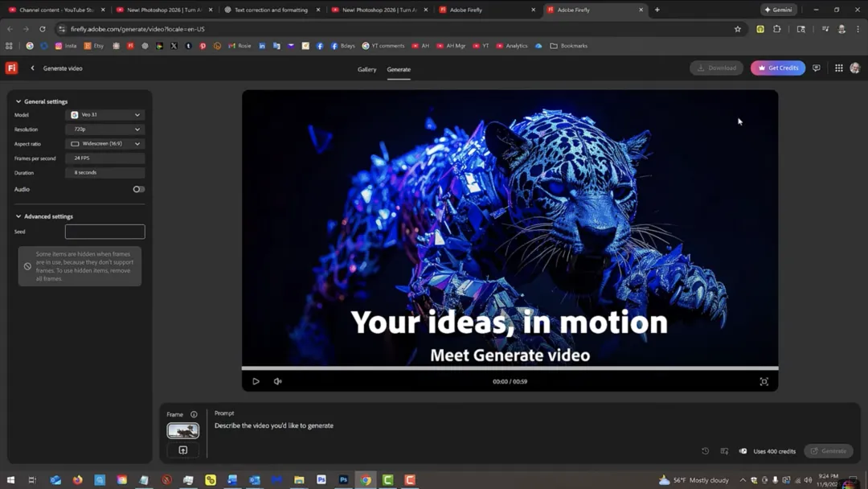Switch to the Gallery tab

[366, 69]
